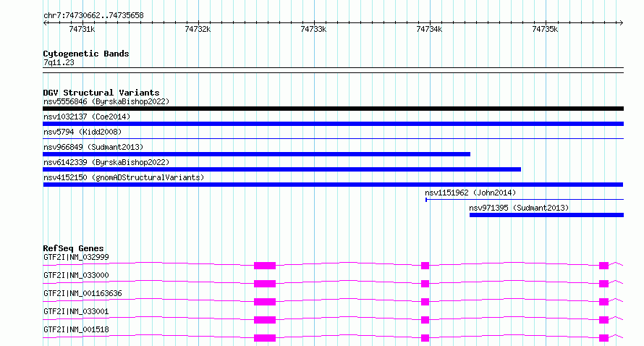Screen dimensions: 644x346
Task: Click the DGV Structural Variants track title
Action: [101, 93]
